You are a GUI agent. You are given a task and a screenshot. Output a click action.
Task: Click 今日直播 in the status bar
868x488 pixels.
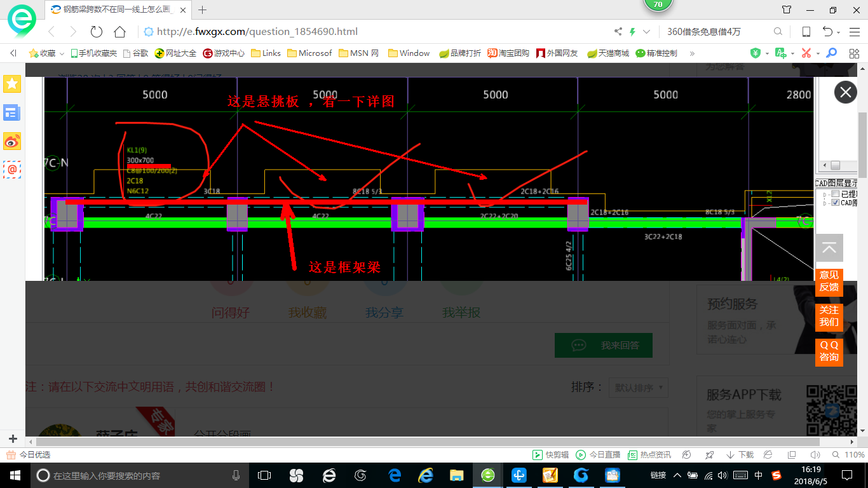click(x=598, y=455)
